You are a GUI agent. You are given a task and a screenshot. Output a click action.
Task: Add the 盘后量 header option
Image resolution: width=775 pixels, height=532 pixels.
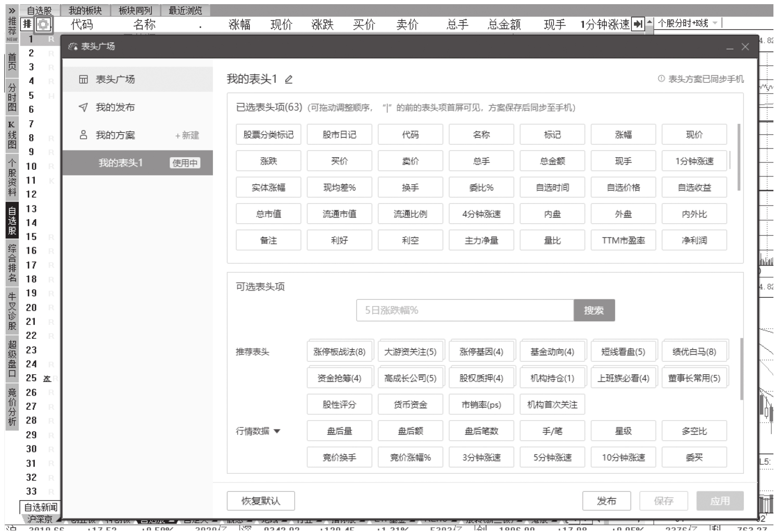(339, 431)
